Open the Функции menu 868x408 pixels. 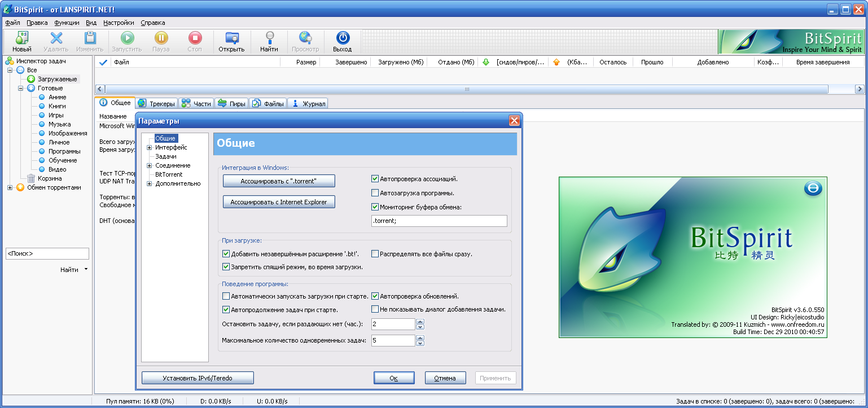[x=67, y=23]
